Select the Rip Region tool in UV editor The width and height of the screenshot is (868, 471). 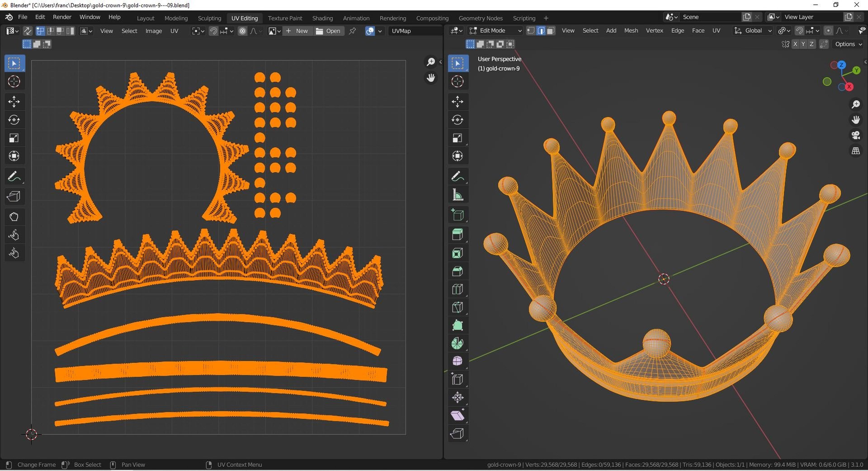pyautogui.click(x=14, y=197)
